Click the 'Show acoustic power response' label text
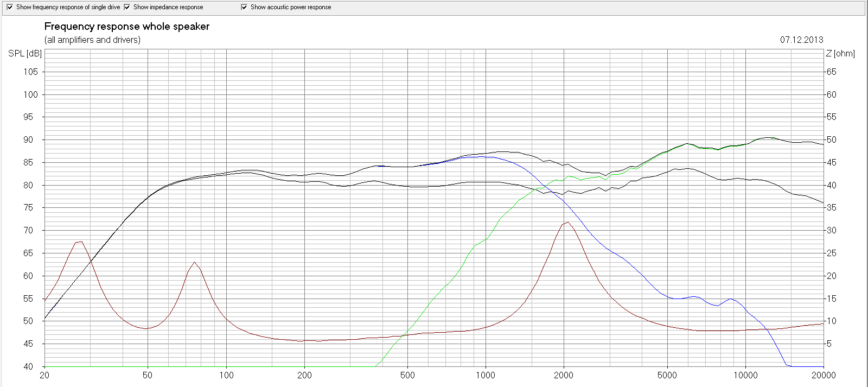868x387 pixels. tap(290, 7)
